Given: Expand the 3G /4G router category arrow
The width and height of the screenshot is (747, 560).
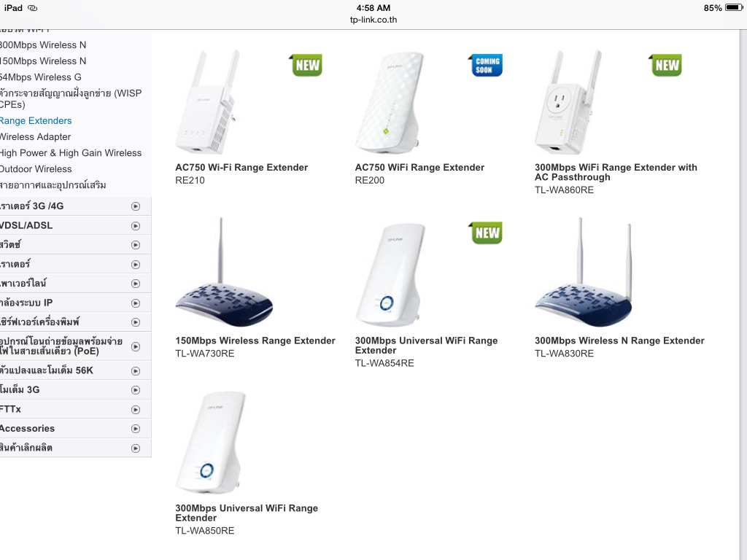Looking at the screenshot, I should click(136, 206).
